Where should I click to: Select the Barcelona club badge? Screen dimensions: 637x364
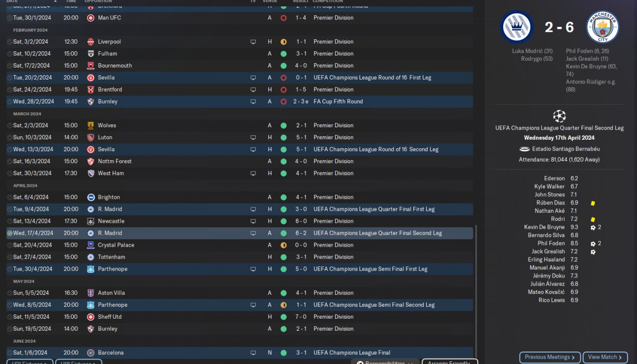(x=91, y=353)
